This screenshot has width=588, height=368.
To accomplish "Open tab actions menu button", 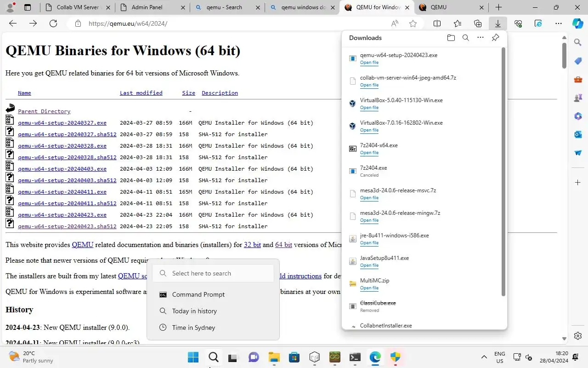I will click(x=28, y=7).
